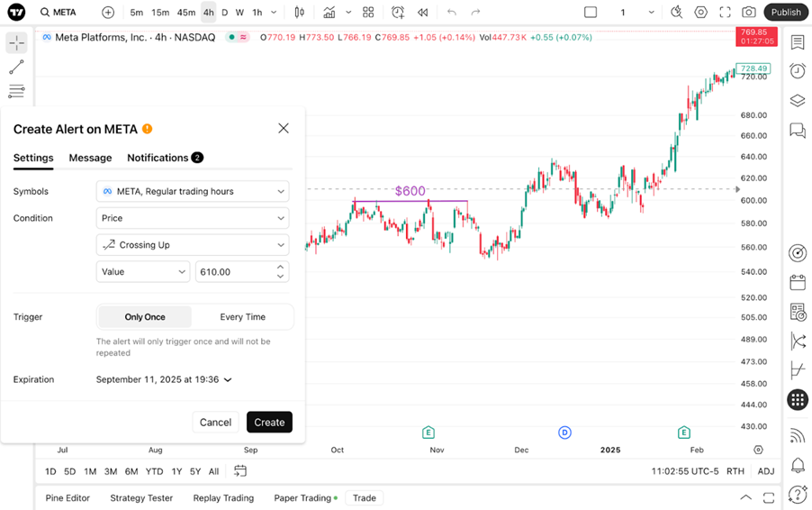
Task: Open the Condition Price dropdown
Action: click(193, 218)
